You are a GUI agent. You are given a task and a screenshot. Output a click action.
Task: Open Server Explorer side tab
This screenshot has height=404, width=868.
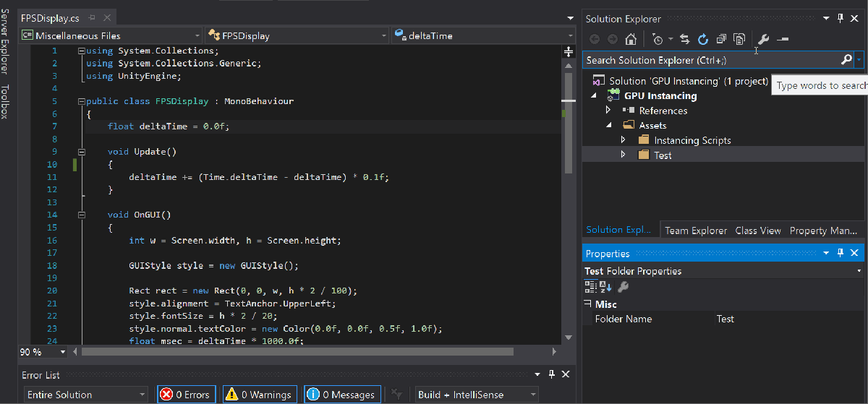coord(6,43)
